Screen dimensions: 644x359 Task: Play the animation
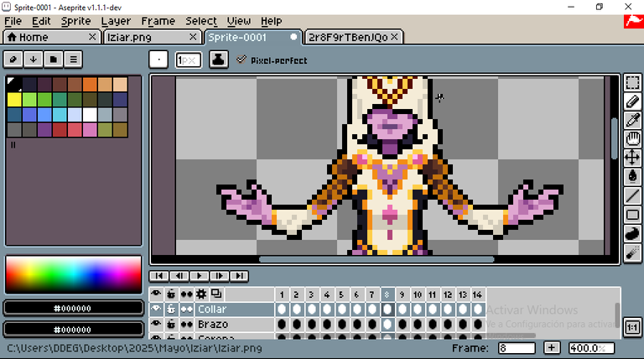200,276
